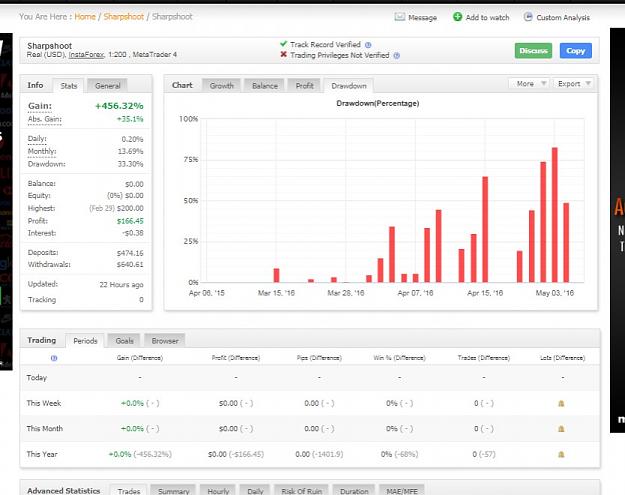Click the Gain (Difference) column header
Viewport: 625px width, 495px height.
pyautogui.click(x=140, y=358)
